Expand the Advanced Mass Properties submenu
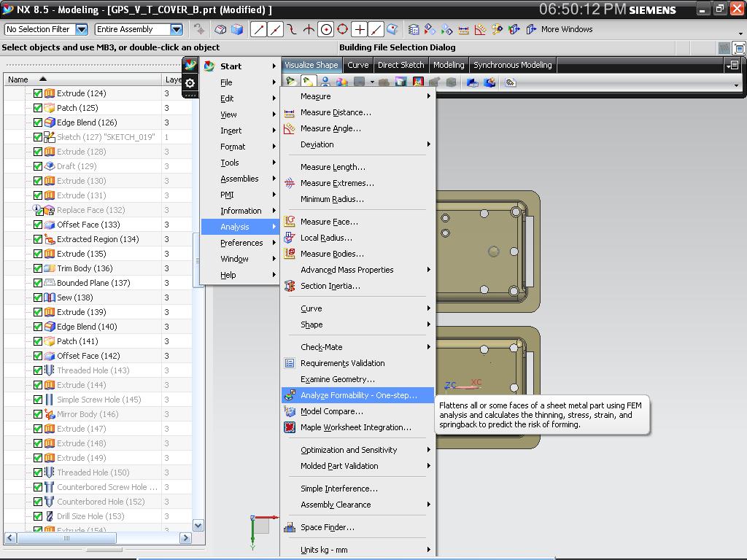The height and width of the screenshot is (560, 747). (357, 270)
